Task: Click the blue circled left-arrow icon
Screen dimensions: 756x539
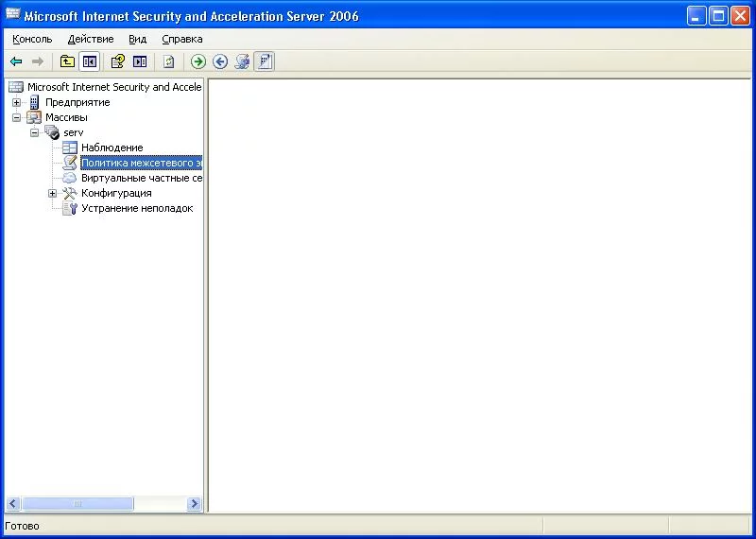Action: click(x=220, y=61)
